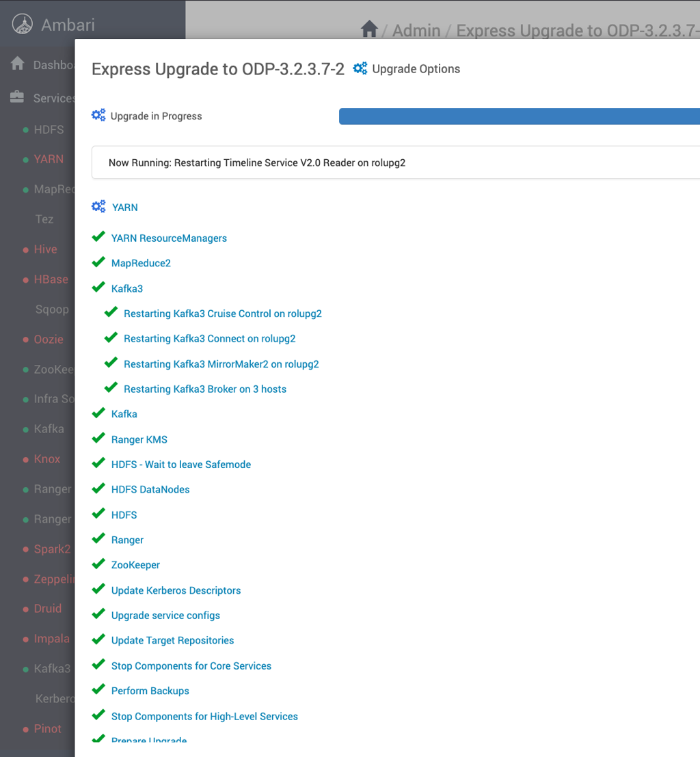Select Tez in sidebar services
Screen dimensions: 700x757
pos(44,219)
